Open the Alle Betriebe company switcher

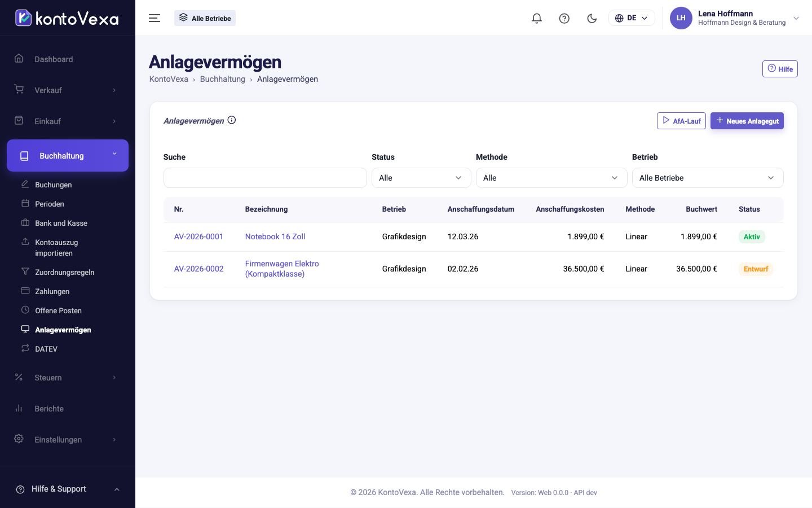coord(205,18)
